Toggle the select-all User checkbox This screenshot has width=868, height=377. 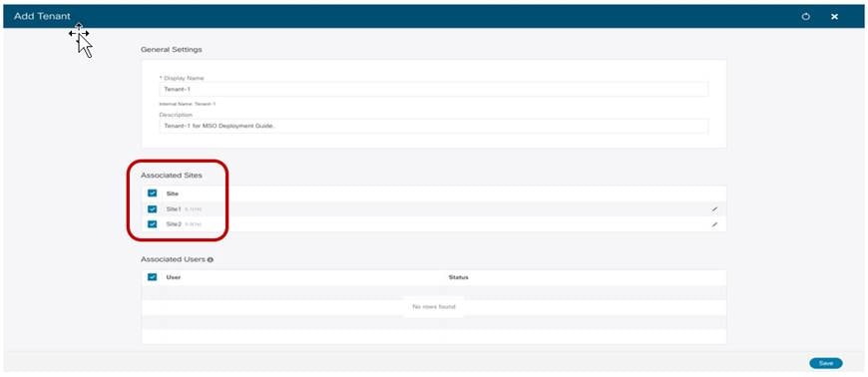153,277
